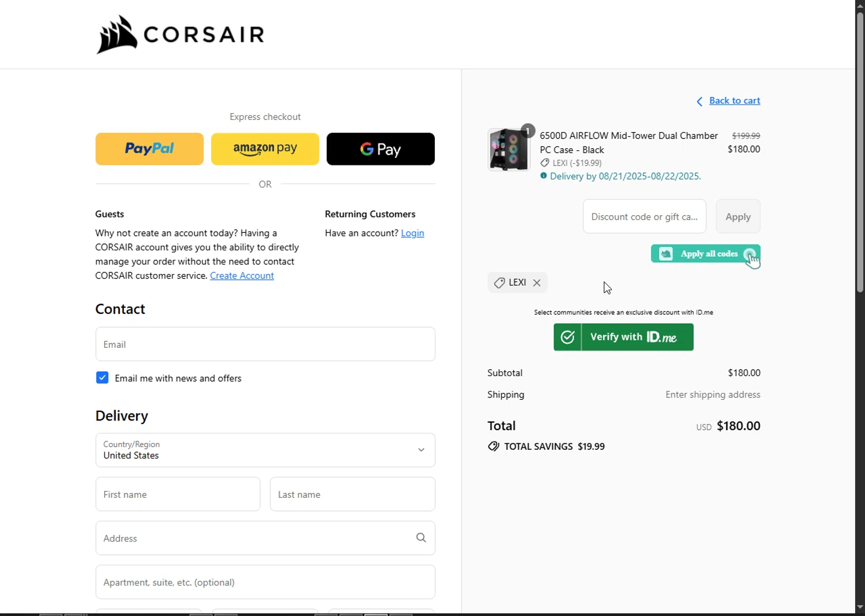Click the Apply all codes button
The image size is (865, 616).
[x=706, y=254]
